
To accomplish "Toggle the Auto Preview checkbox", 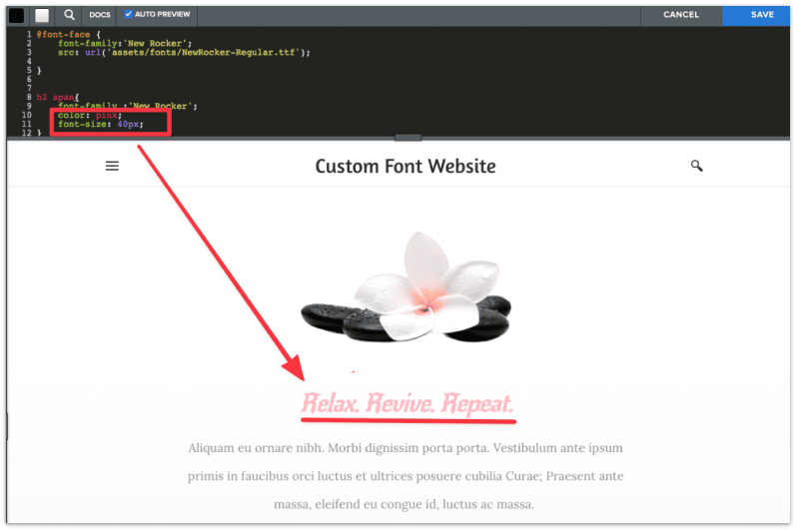I will tap(128, 15).
